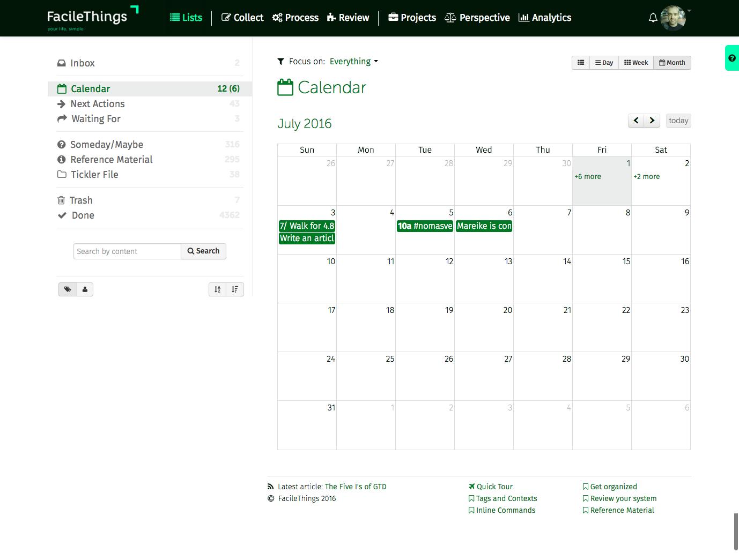Toggle the tags filter button
The image size is (739, 560).
tap(68, 289)
